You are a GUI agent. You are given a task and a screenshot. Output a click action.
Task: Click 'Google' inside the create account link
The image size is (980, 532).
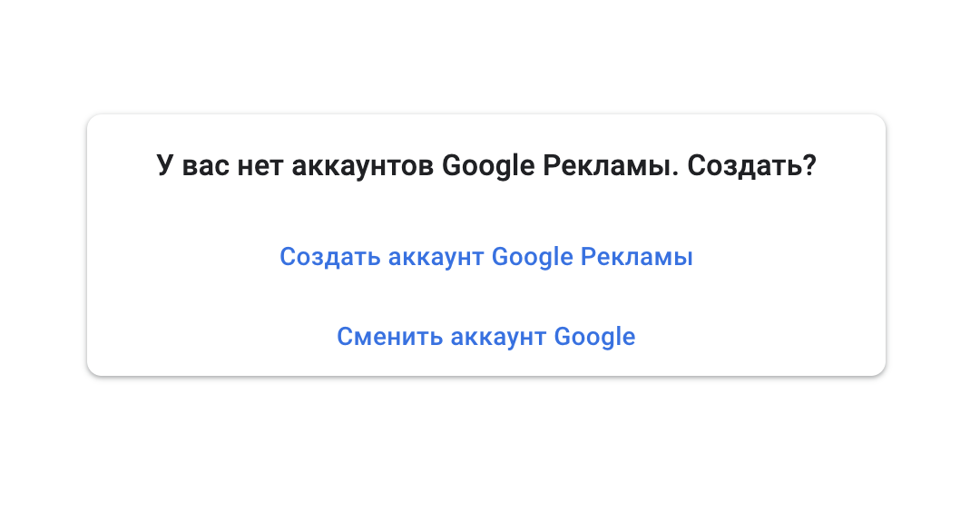(533, 257)
